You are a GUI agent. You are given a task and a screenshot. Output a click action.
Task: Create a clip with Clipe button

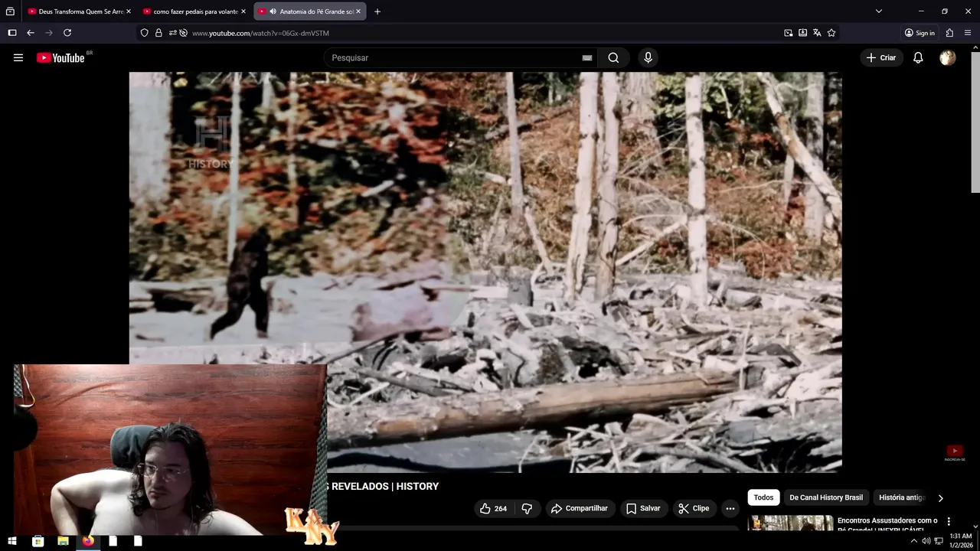tap(694, 508)
